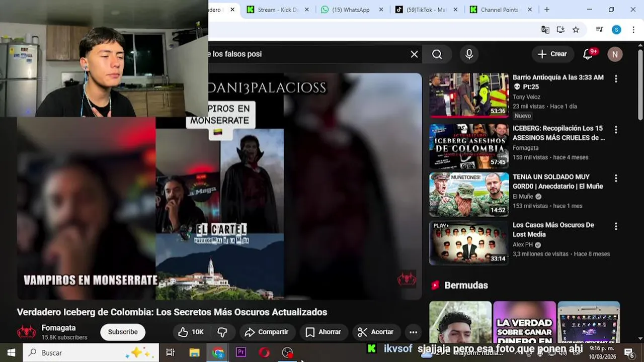Open options for TENIA UN SOLDADO video
Screen dimensions: 644x362
pyautogui.click(x=616, y=178)
